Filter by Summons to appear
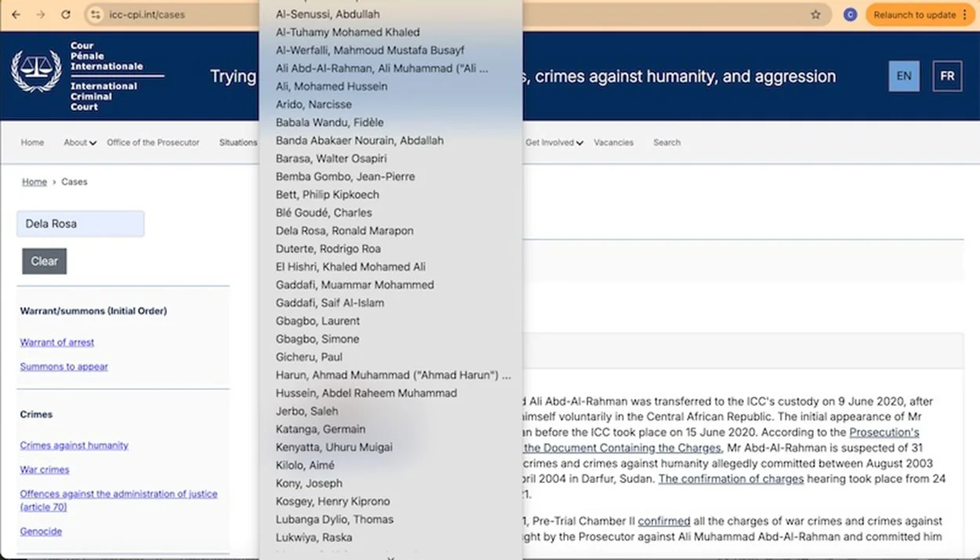 tap(64, 366)
